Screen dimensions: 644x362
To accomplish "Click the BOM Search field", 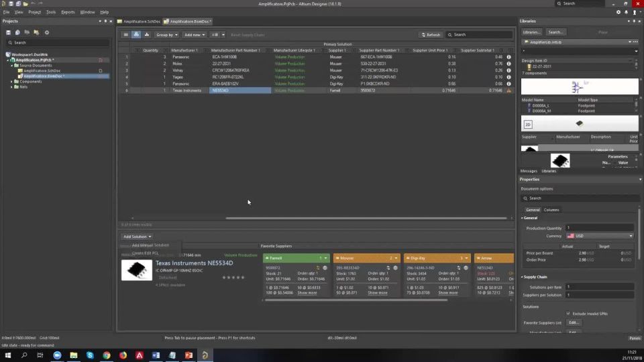I will [479, 35].
